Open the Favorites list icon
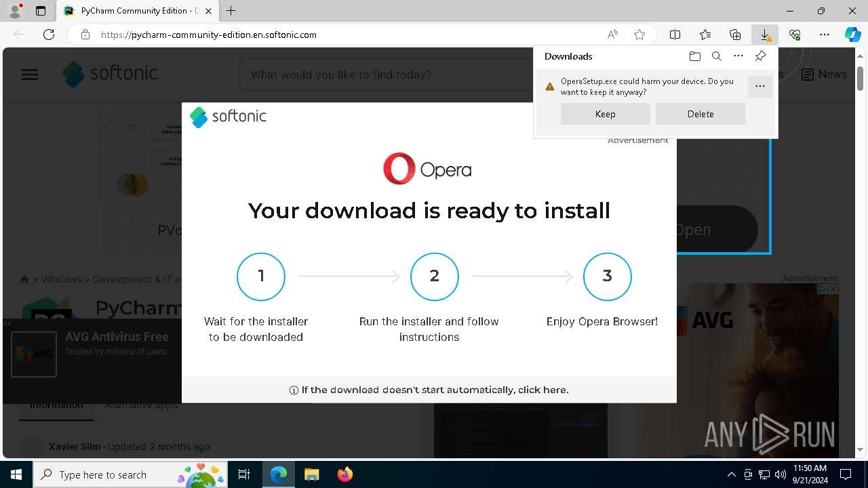The width and height of the screenshot is (868, 488). pyautogui.click(x=705, y=35)
